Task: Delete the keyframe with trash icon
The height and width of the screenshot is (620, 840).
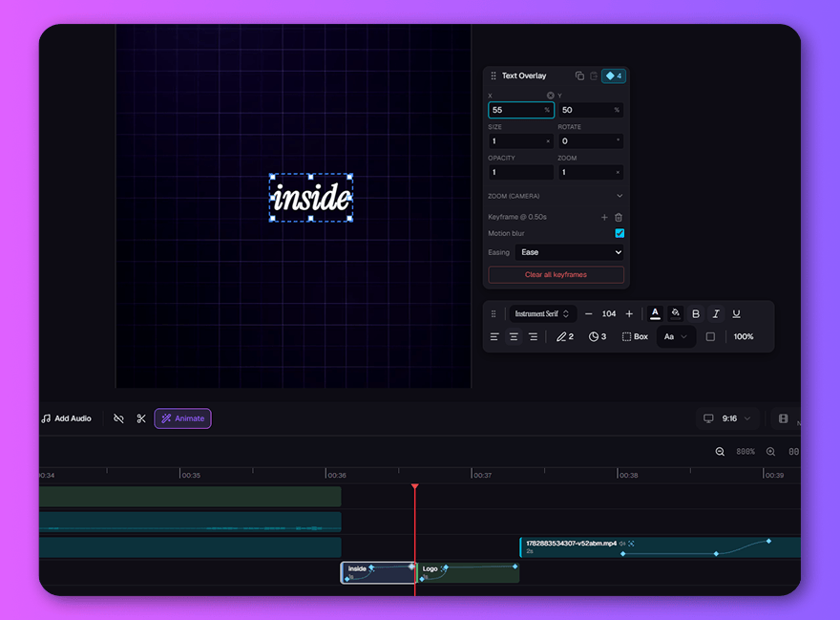Action: point(619,217)
